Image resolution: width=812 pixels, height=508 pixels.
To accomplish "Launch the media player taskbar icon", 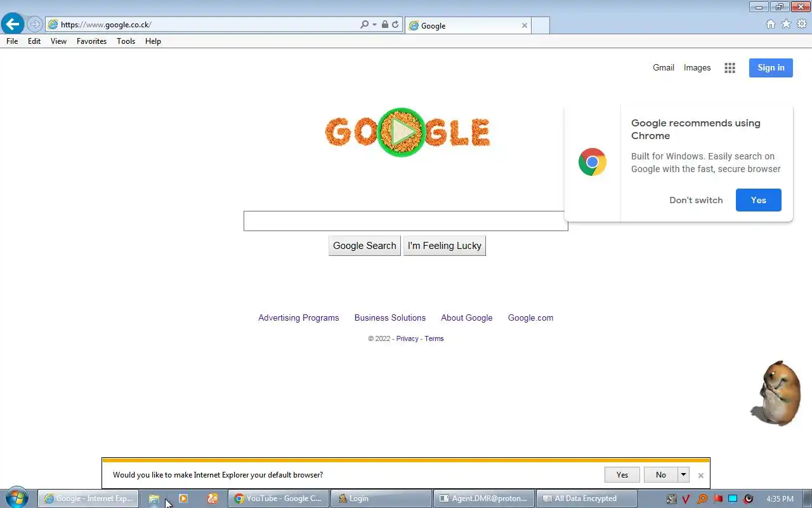I will click(183, 498).
